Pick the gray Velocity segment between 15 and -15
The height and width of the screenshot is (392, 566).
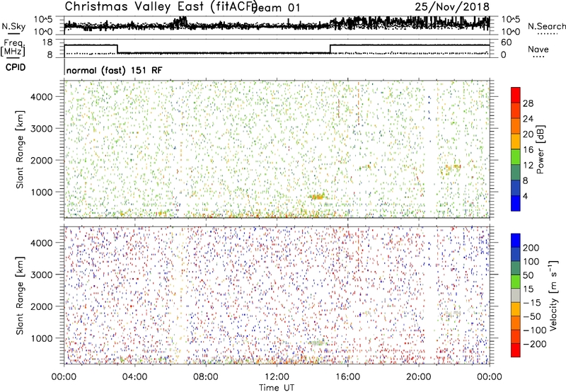pos(516,295)
